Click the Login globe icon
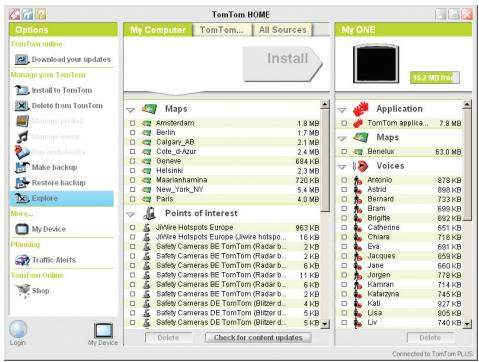This screenshot has height=362, width=479. point(18,329)
